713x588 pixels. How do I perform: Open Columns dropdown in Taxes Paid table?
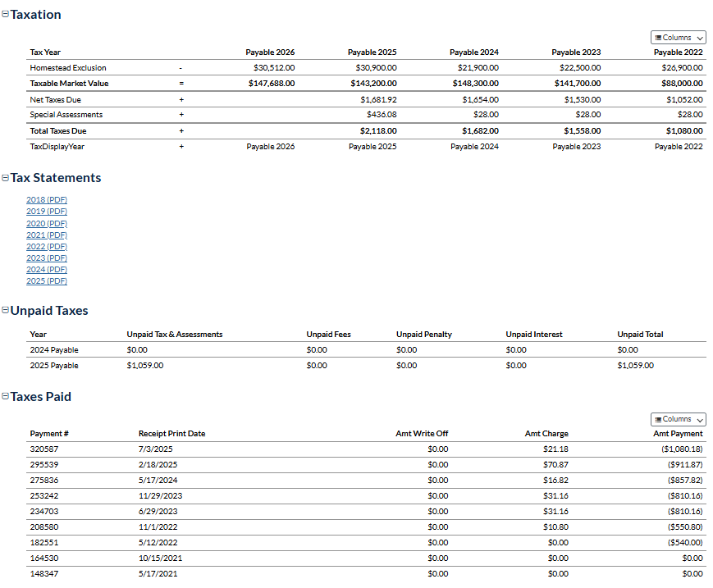tap(678, 419)
